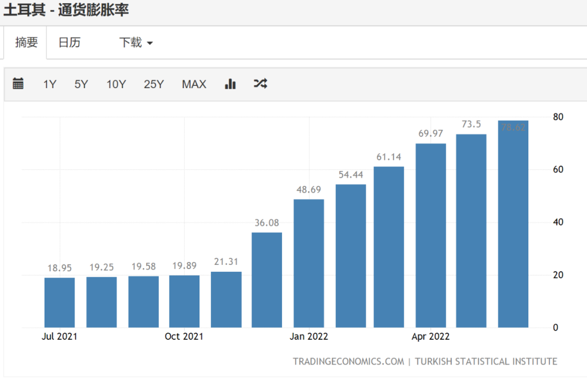Switch to the 日历 tab
This screenshot has width=587, height=392.
click(x=70, y=42)
